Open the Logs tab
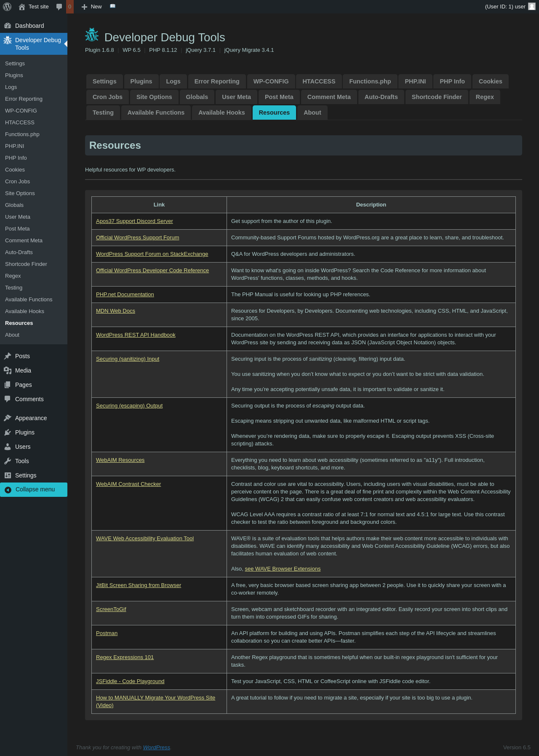The height and width of the screenshot is (756, 539). 173,81
